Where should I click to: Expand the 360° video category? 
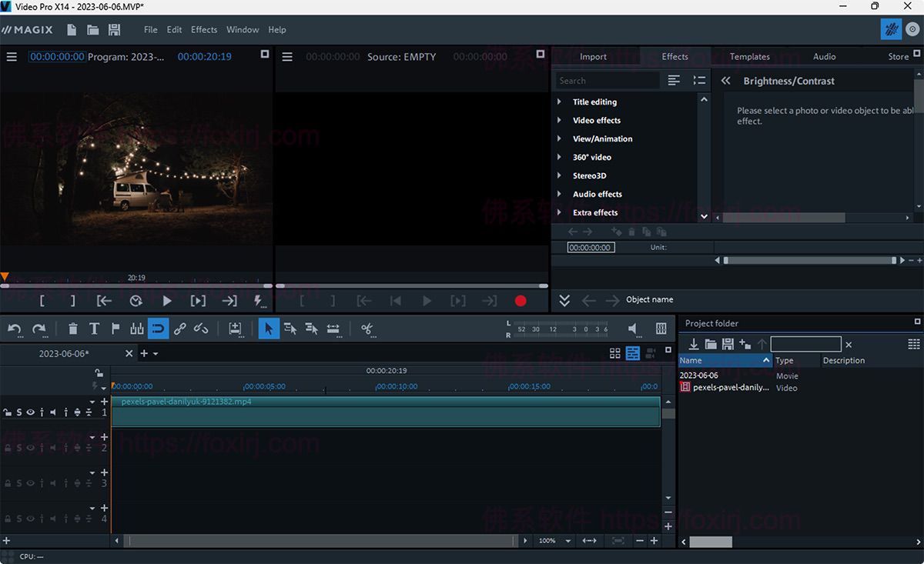coord(591,157)
